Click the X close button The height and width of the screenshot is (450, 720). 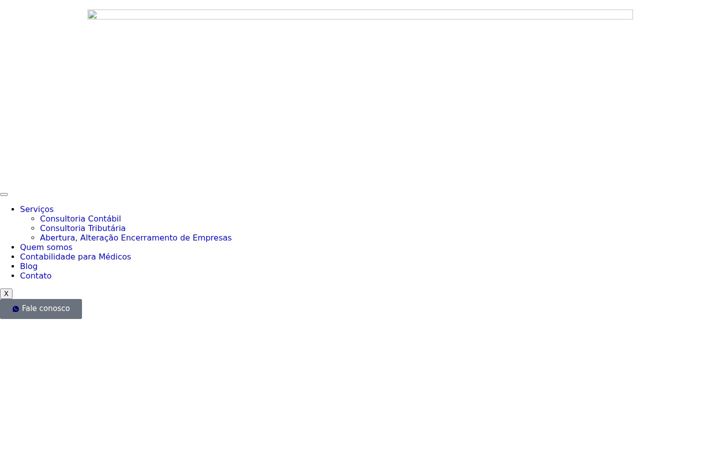coord(6,293)
